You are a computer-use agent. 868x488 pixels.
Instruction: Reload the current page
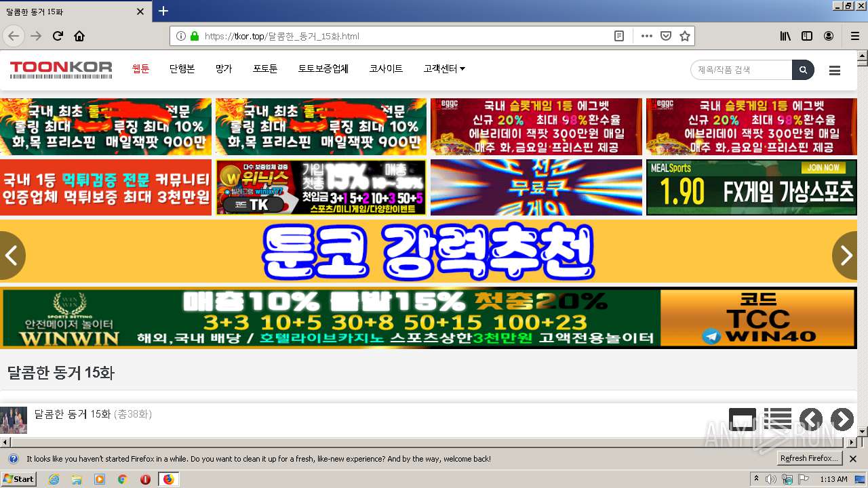click(x=58, y=36)
